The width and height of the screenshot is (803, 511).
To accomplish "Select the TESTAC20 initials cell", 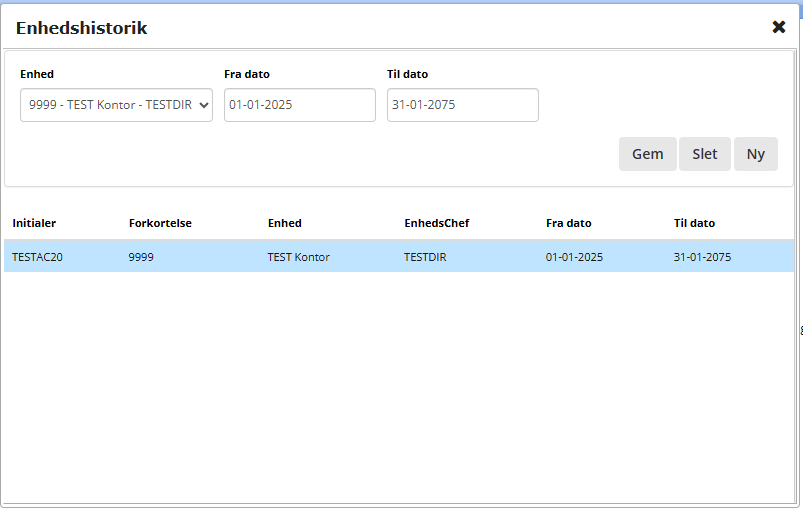I will pos(37,257).
